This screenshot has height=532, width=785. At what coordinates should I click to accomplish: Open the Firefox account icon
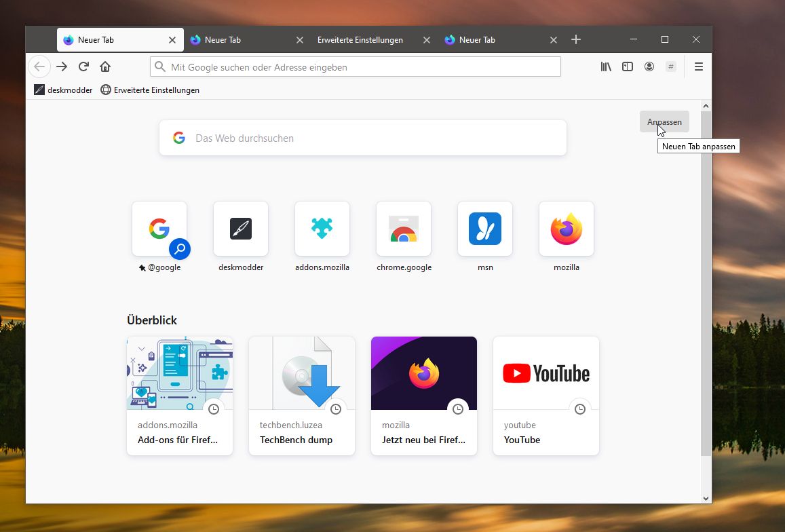pos(649,66)
